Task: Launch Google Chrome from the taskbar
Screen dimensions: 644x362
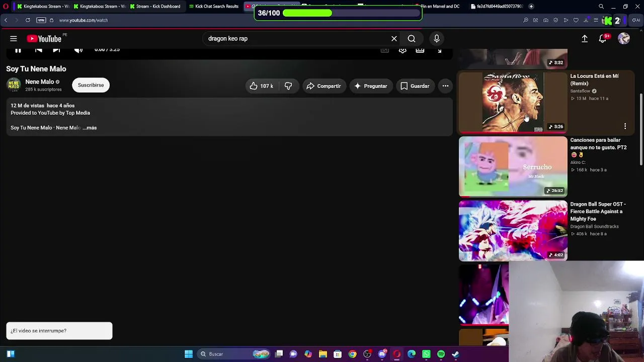Action: click(x=352, y=354)
